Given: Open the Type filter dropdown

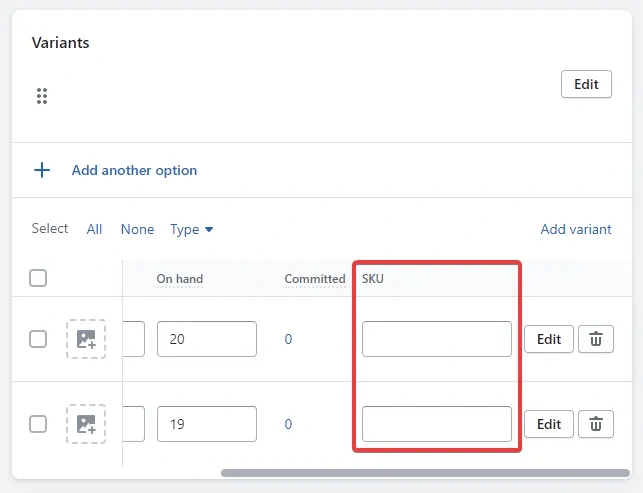Looking at the screenshot, I should (x=192, y=229).
